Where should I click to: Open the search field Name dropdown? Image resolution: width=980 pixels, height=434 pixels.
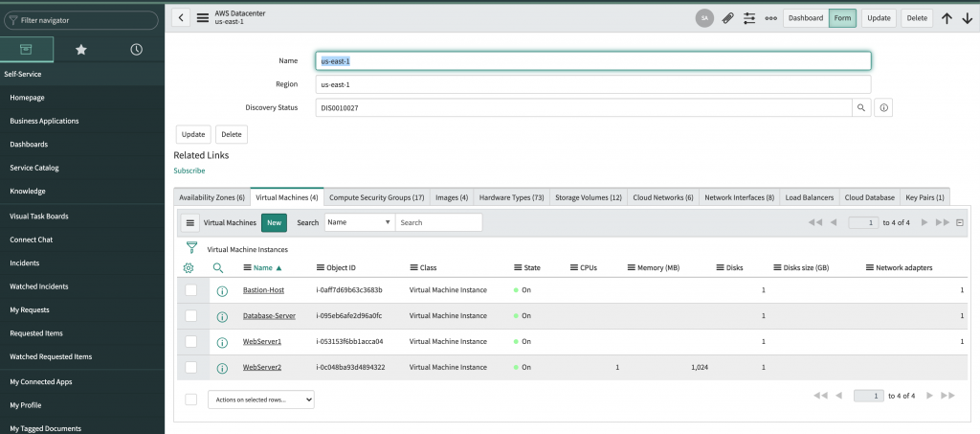coord(360,222)
